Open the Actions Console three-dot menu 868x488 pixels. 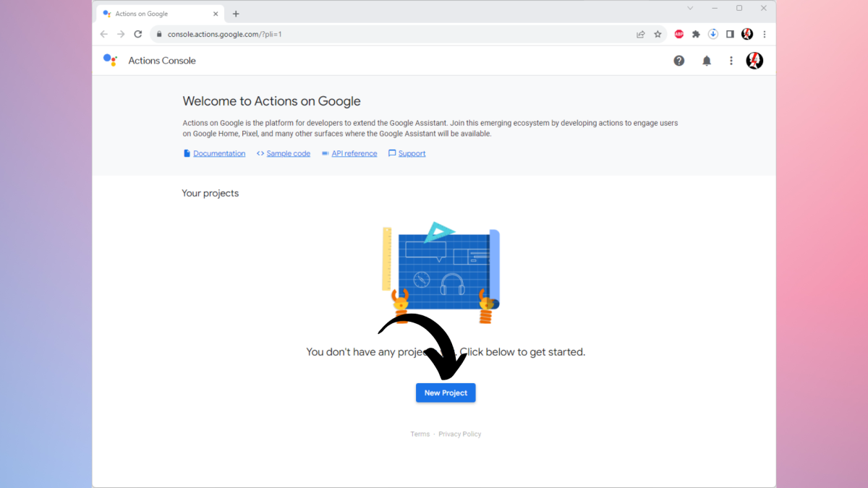click(x=731, y=61)
